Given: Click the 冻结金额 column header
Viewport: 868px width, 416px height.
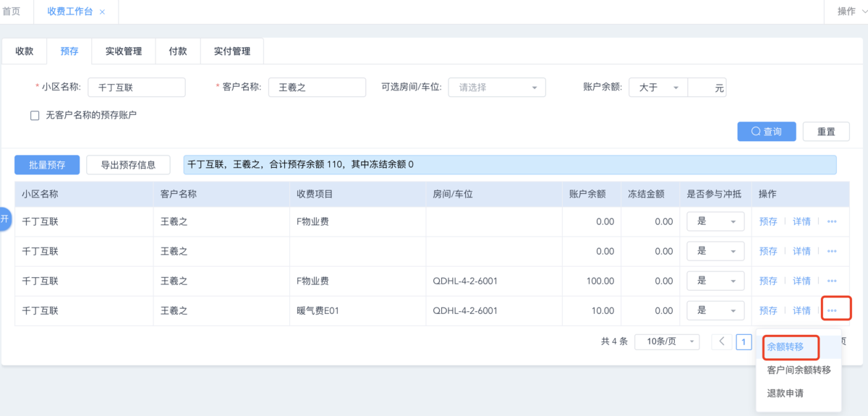Looking at the screenshot, I should click(x=650, y=194).
